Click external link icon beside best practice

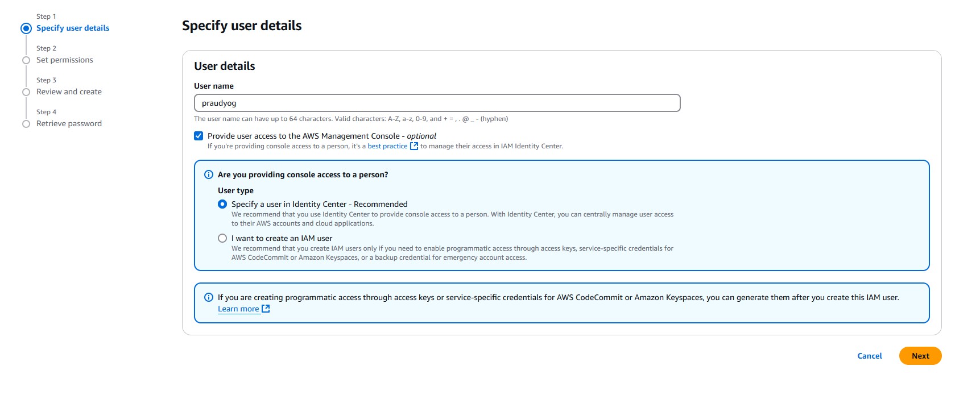pyautogui.click(x=414, y=146)
